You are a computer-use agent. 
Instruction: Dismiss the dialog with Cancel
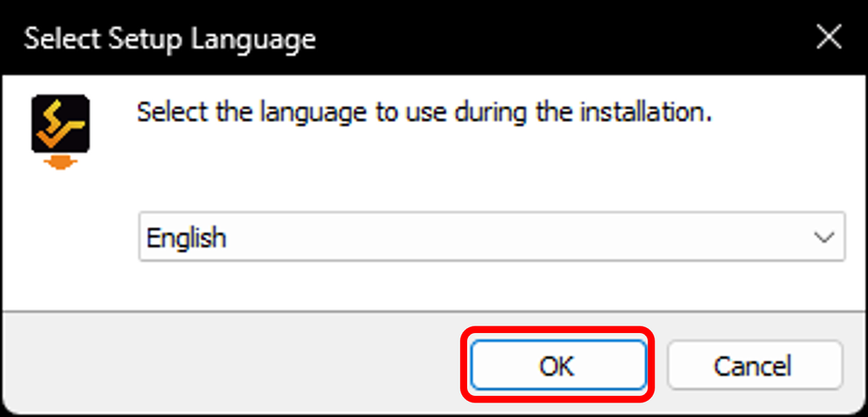(753, 366)
